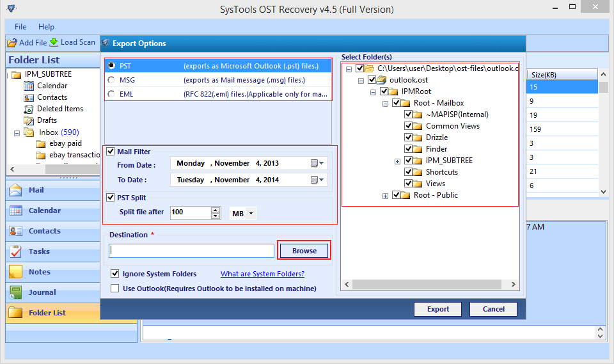The width and height of the screenshot is (614, 364).
Task: Click Folder List horizontal scrollbar left arrow
Action: 12,170
